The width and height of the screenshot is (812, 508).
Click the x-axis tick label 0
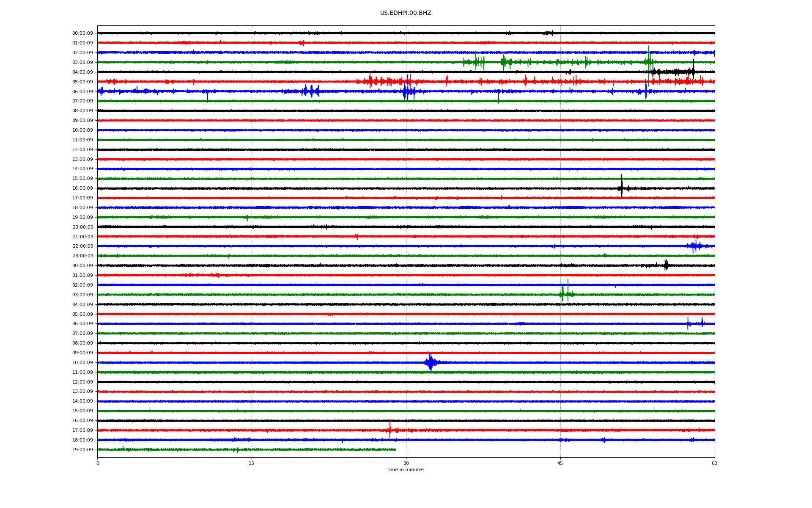pos(98,463)
